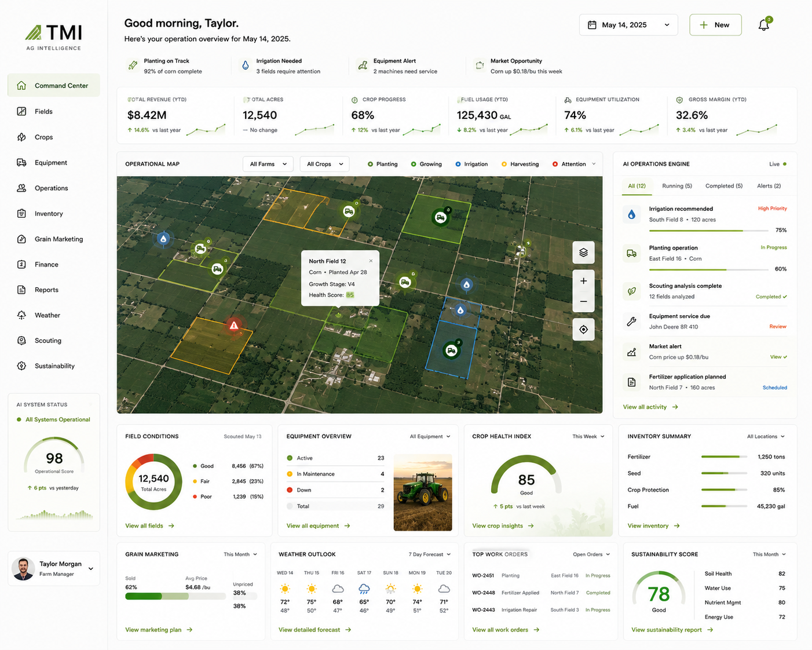812x650 pixels.
Task: Open the May 14, 2025 date picker
Action: coord(628,25)
